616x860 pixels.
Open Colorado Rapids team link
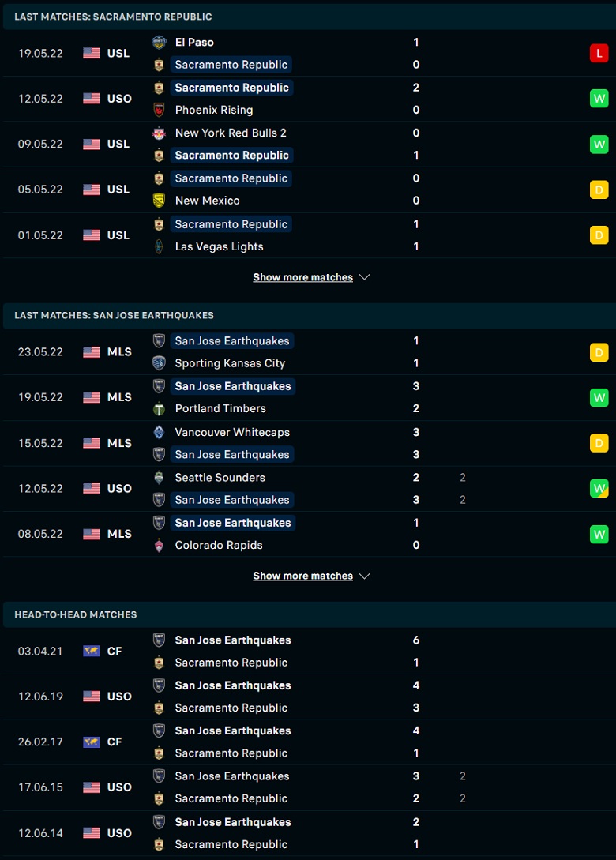click(x=218, y=545)
